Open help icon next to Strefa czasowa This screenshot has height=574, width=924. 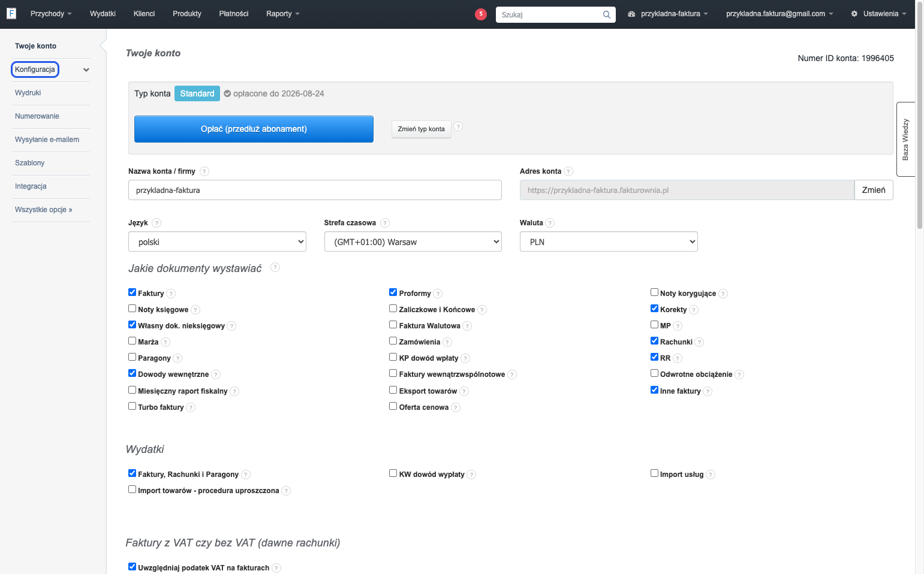385,223
